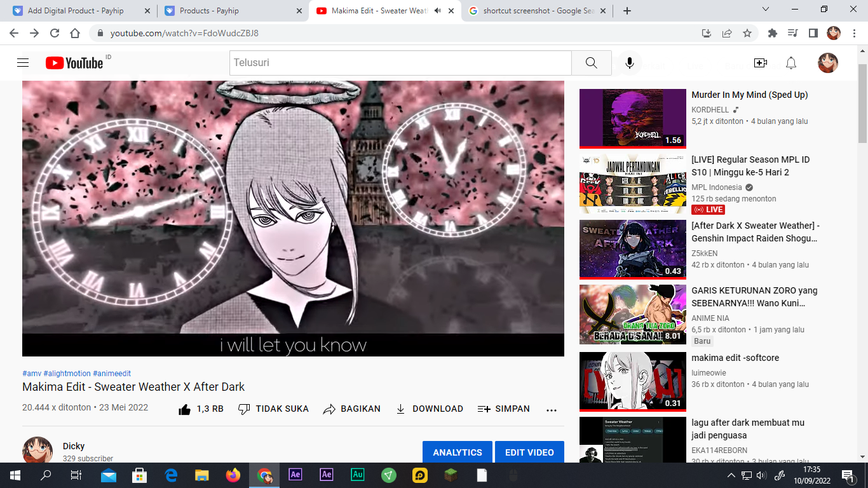Start voice search with the microphone

629,63
